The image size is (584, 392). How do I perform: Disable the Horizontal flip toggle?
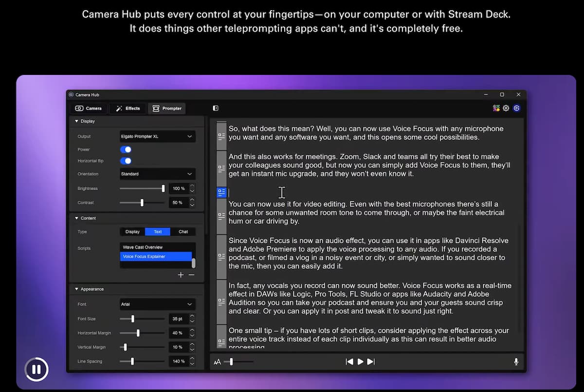click(x=126, y=161)
